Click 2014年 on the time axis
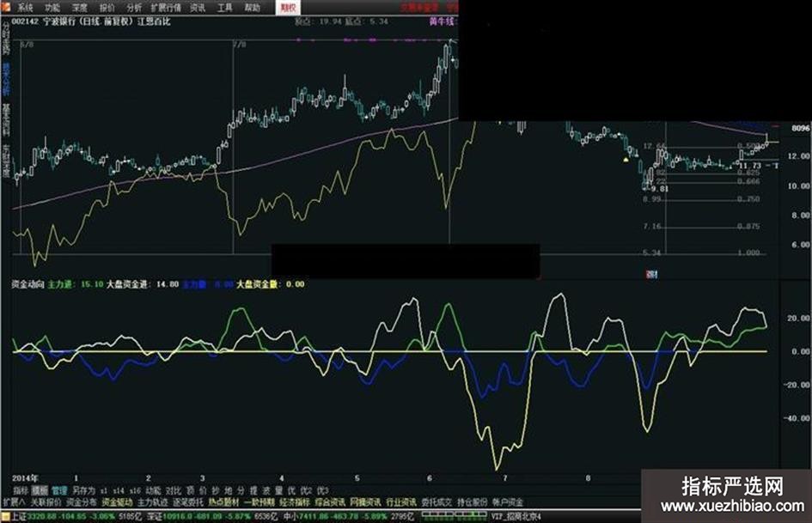 click(x=26, y=478)
